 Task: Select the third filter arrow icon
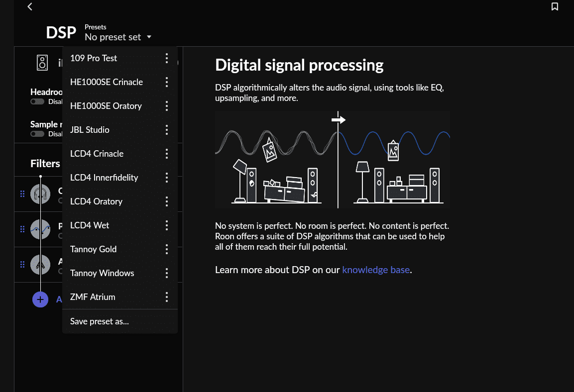coord(40,264)
